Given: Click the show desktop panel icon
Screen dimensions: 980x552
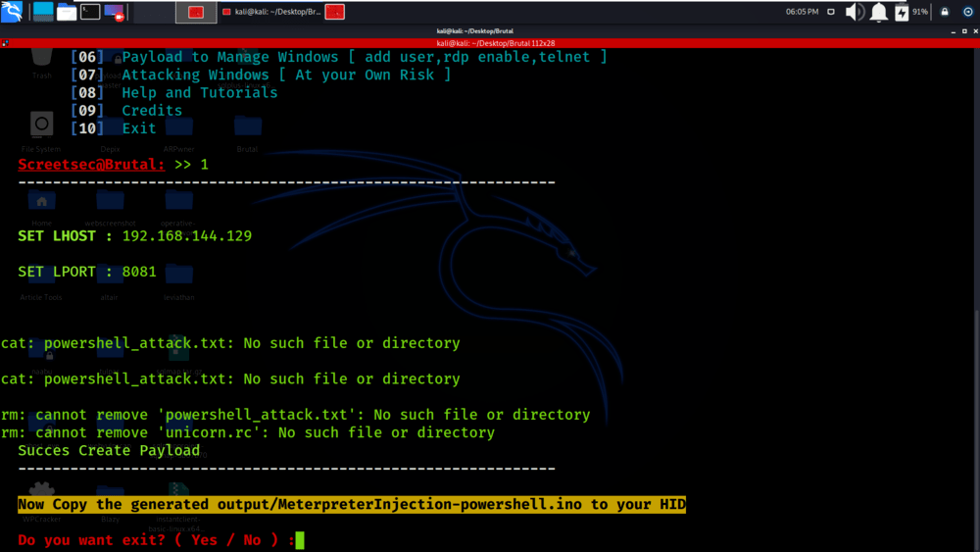Looking at the screenshot, I should point(43,11).
